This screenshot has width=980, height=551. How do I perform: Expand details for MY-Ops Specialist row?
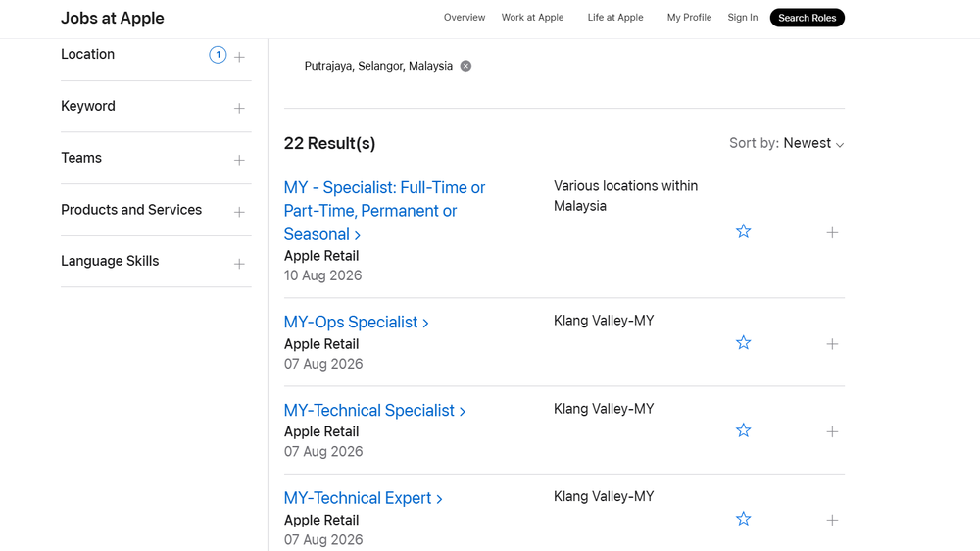(x=832, y=344)
